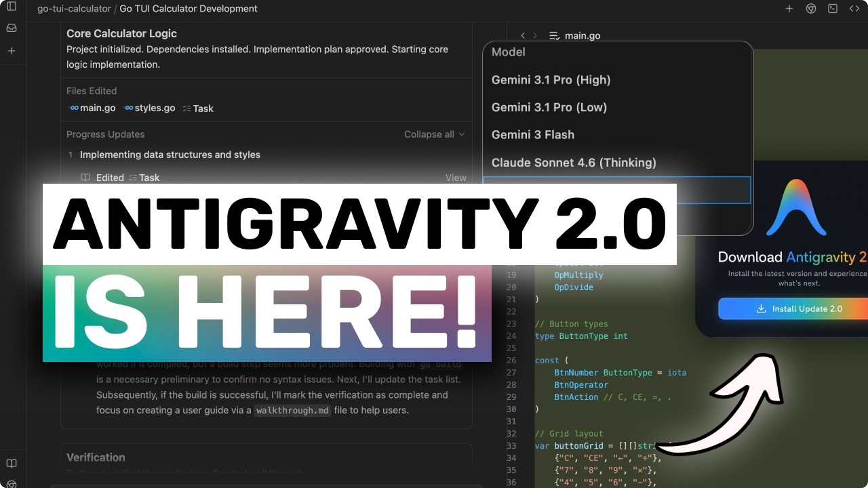868x488 pixels.
Task: Go back with the editor left chevron
Action: click(x=523, y=35)
